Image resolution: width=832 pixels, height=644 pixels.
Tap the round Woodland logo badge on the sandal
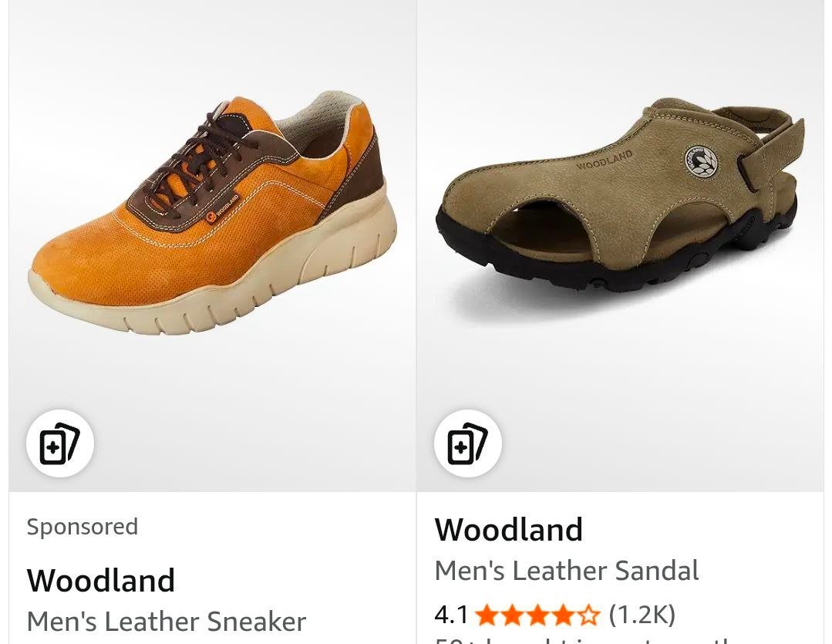tap(700, 162)
